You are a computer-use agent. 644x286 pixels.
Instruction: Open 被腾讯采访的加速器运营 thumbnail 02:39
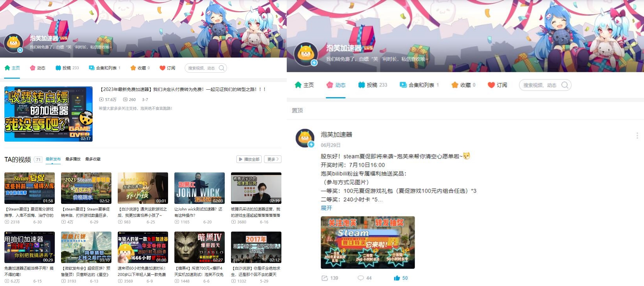(x=256, y=188)
